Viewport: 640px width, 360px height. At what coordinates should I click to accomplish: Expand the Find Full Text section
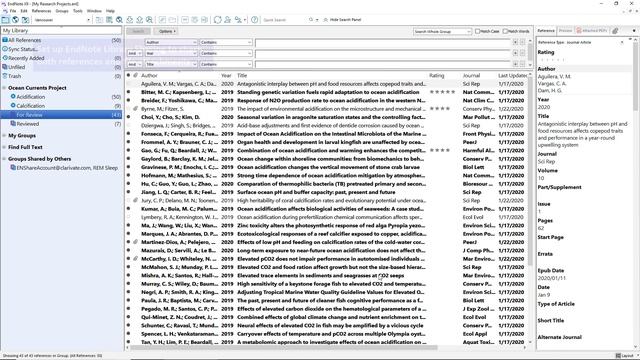pos(4,147)
